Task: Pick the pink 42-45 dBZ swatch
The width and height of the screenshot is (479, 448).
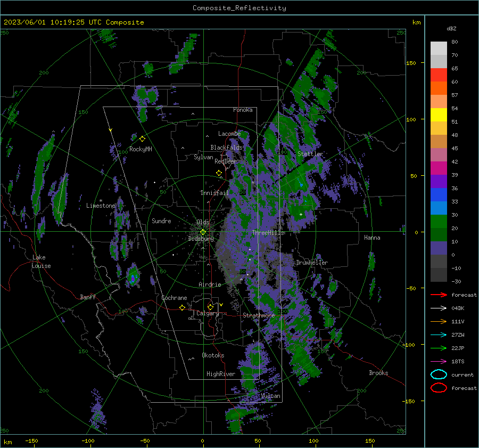Action: pos(439,154)
